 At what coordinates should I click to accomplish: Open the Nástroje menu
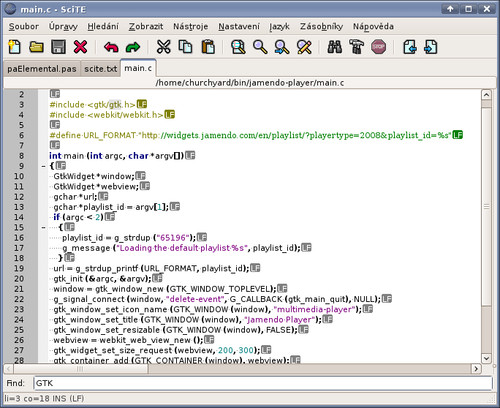coord(190,26)
